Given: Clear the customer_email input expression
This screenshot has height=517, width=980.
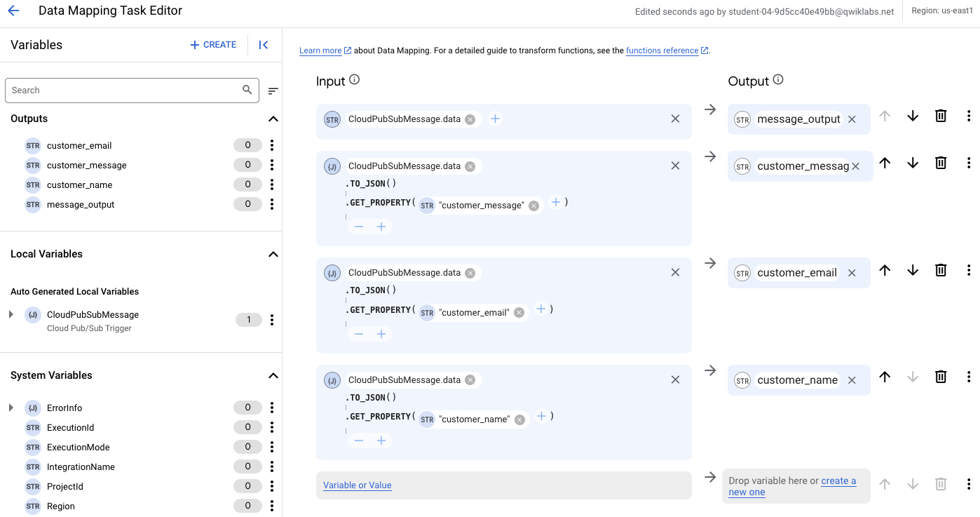Looking at the screenshot, I should click(675, 272).
